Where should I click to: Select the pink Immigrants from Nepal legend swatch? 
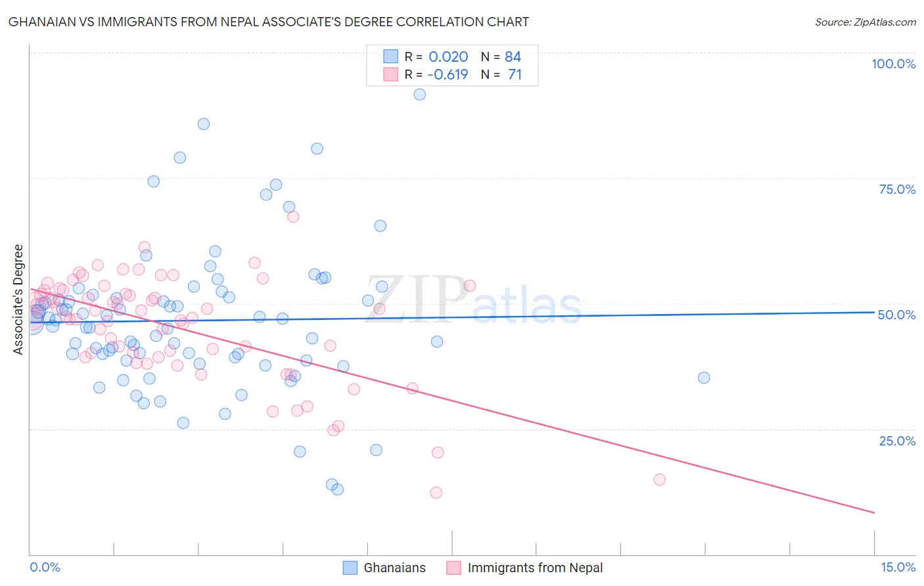click(x=453, y=568)
